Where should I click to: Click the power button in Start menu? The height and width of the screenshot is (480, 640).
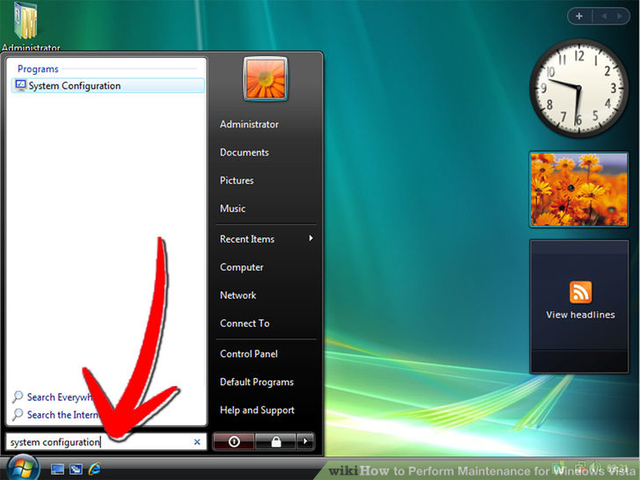[234, 442]
